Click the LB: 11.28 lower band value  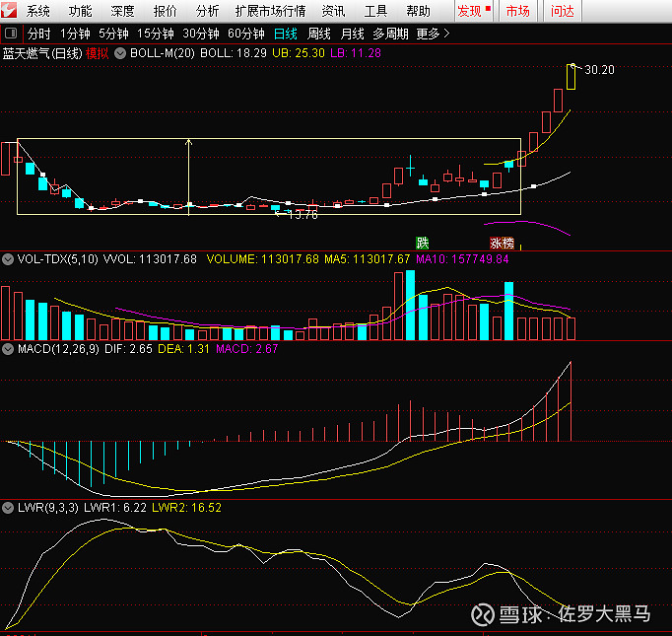356,53
